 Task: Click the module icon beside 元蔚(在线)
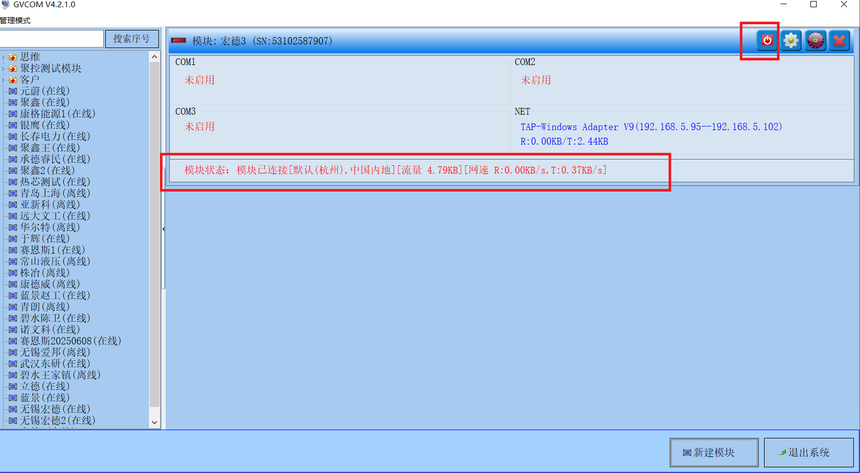(x=13, y=91)
